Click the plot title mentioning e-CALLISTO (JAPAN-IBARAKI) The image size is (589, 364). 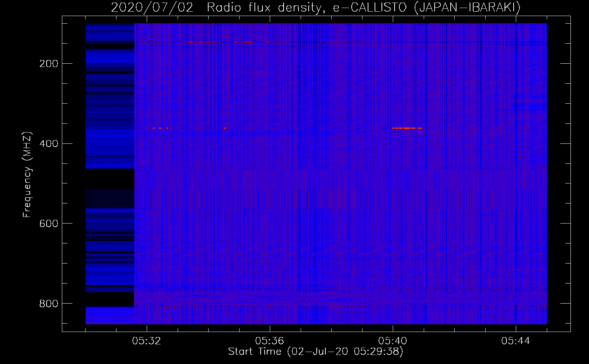pyautogui.click(x=316, y=7)
